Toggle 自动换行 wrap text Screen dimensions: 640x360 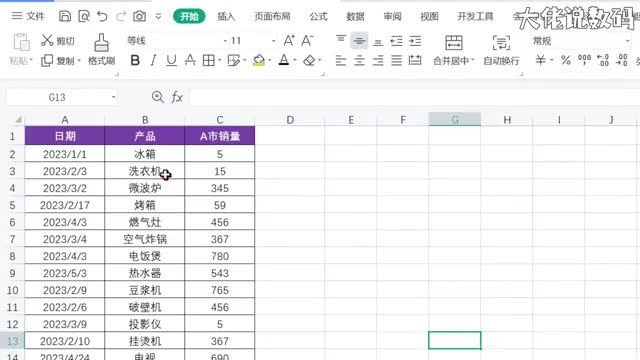(x=501, y=50)
